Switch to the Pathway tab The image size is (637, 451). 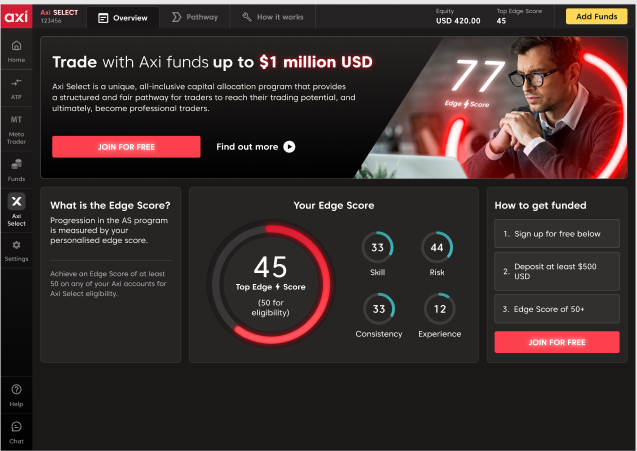(195, 18)
